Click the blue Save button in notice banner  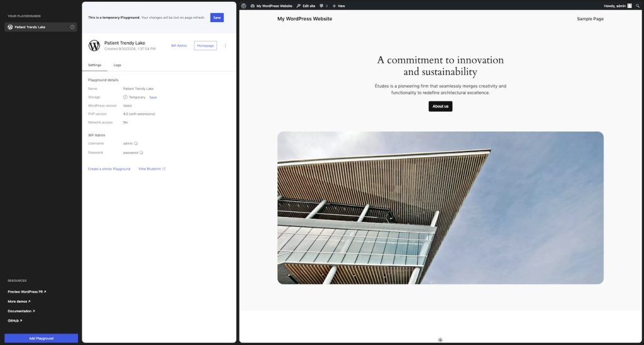click(x=217, y=18)
